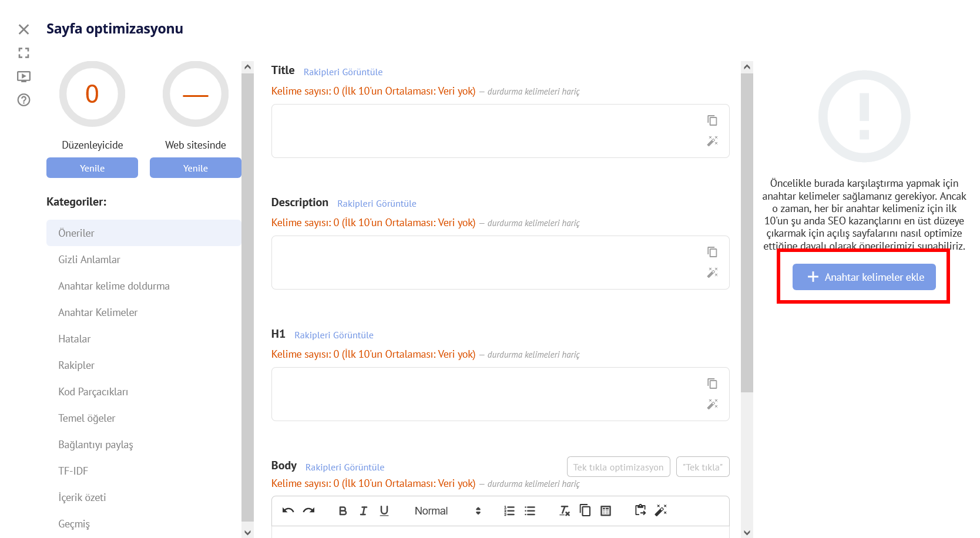Click the redo icon in Body toolbar
The width and height of the screenshot is (980, 538).
[309, 510]
